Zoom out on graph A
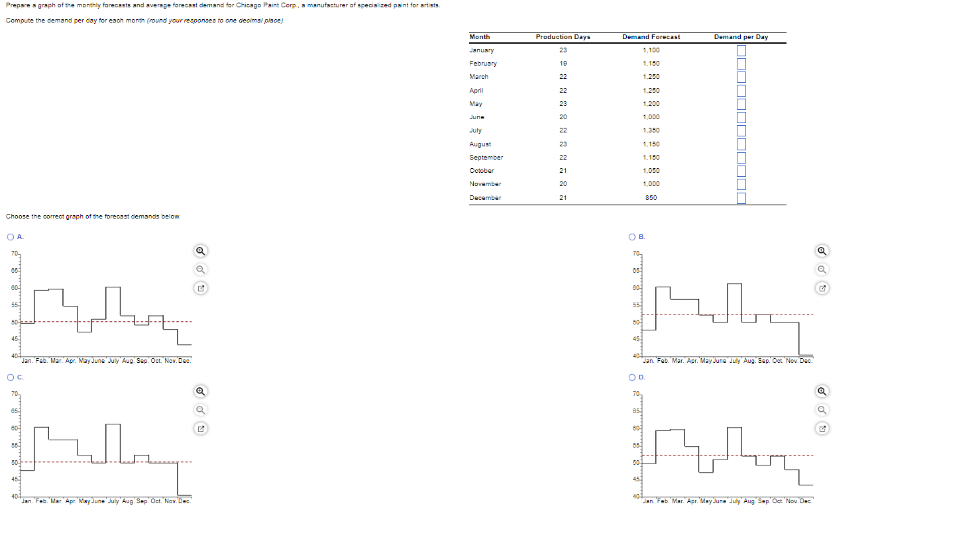980x533 pixels. coord(199,269)
